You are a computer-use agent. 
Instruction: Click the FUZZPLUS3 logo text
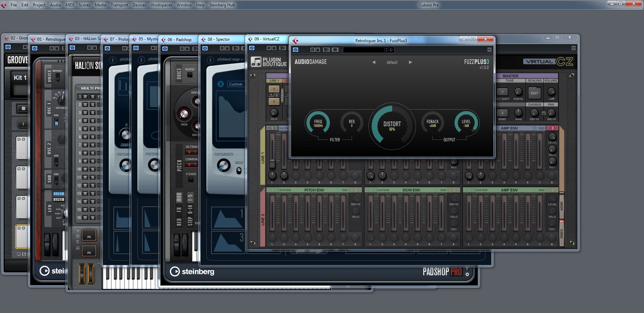pyautogui.click(x=476, y=62)
